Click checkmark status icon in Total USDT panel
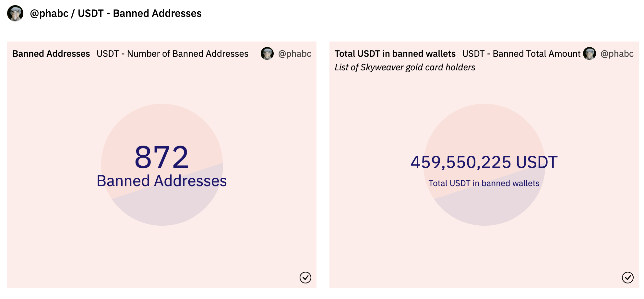 coord(627,278)
